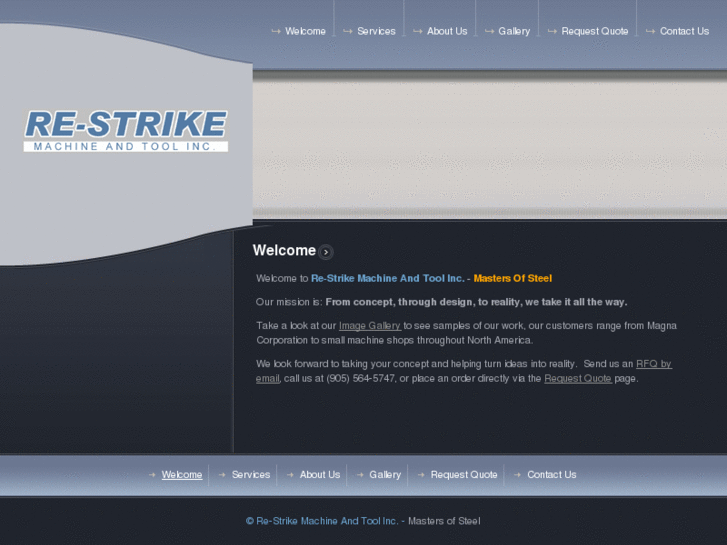Click the arrow icon beside Welcome heading
The width and height of the screenshot is (727, 545).
pyautogui.click(x=326, y=252)
